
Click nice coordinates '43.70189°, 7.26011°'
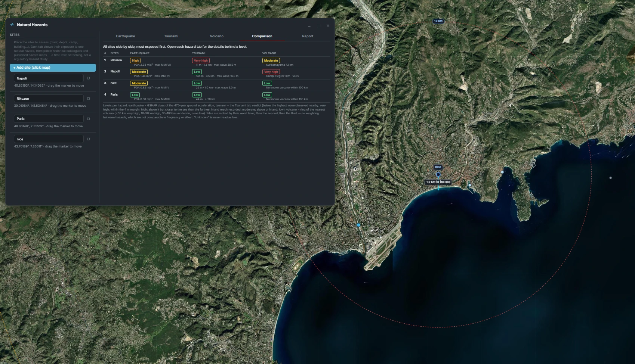(x=28, y=146)
